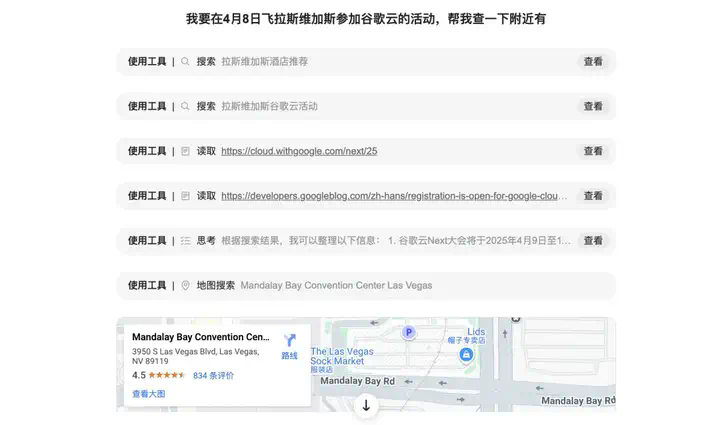Click the 路线 directions arrow icon
Screen dimensions: 720x425
click(290, 340)
